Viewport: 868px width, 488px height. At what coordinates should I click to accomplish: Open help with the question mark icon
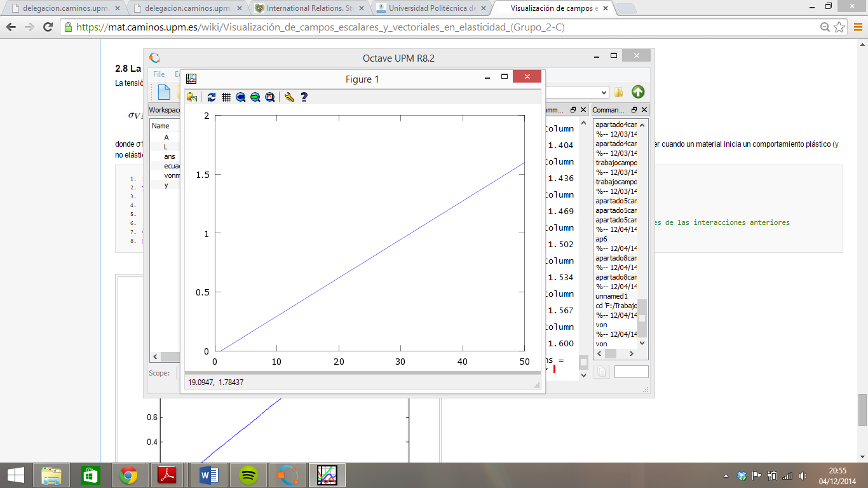click(304, 97)
